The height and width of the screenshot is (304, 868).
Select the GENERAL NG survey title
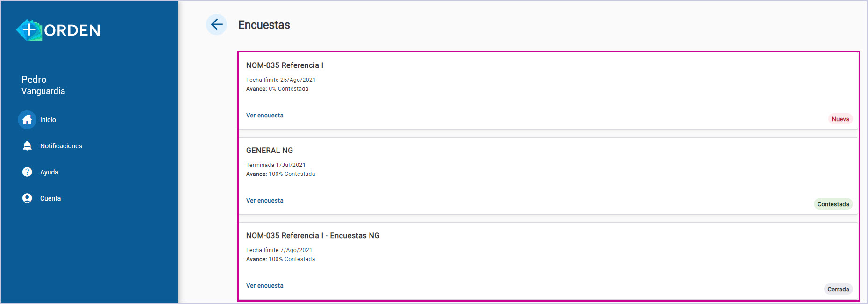(270, 151)
